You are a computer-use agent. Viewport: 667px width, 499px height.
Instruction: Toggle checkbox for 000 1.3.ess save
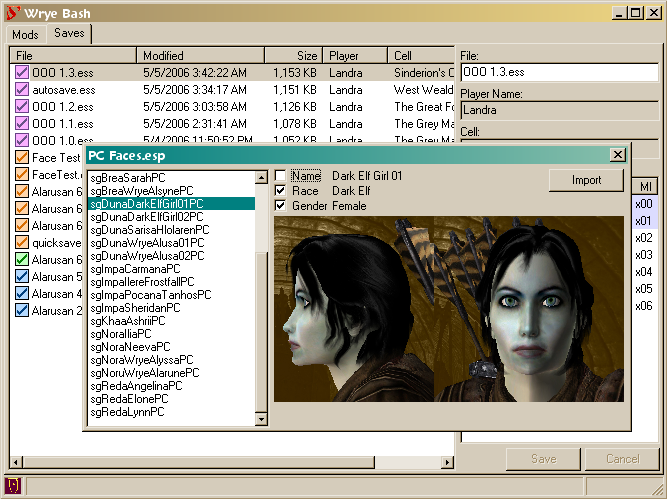point(22,72)
